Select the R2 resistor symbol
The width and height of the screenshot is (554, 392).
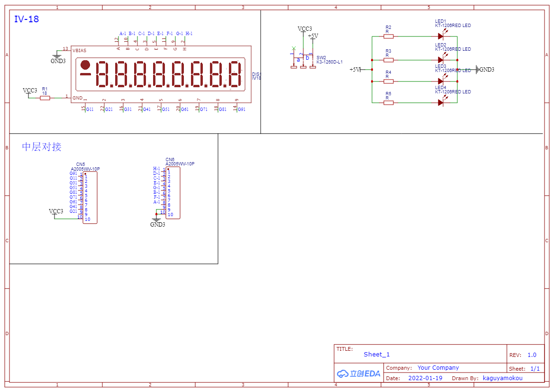[388, 36]
